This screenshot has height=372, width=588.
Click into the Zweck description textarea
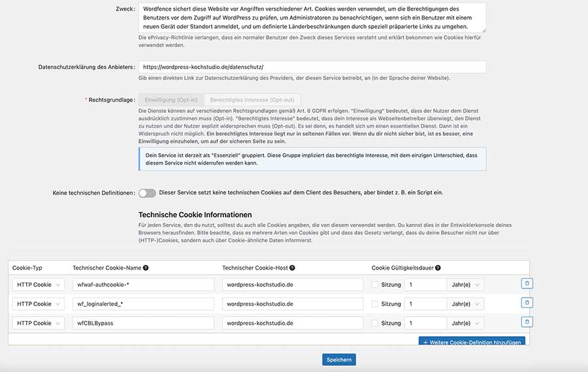pos(312,18)
